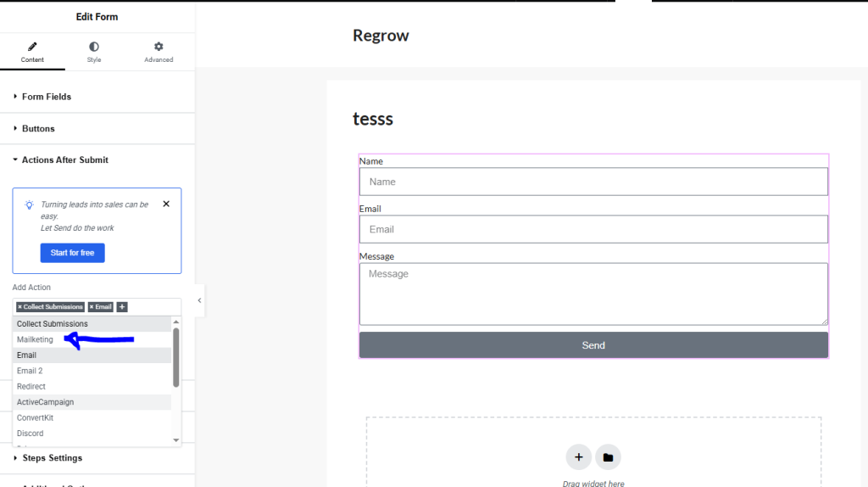The width and height of the screenshot is (868, 487).
Task: Switch to the Style tab
Action: click(x=93, y=47)
